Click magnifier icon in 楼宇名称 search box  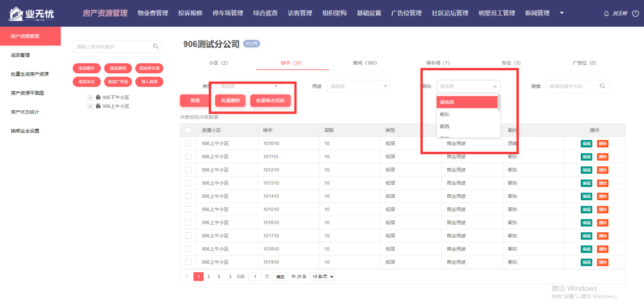602,86
